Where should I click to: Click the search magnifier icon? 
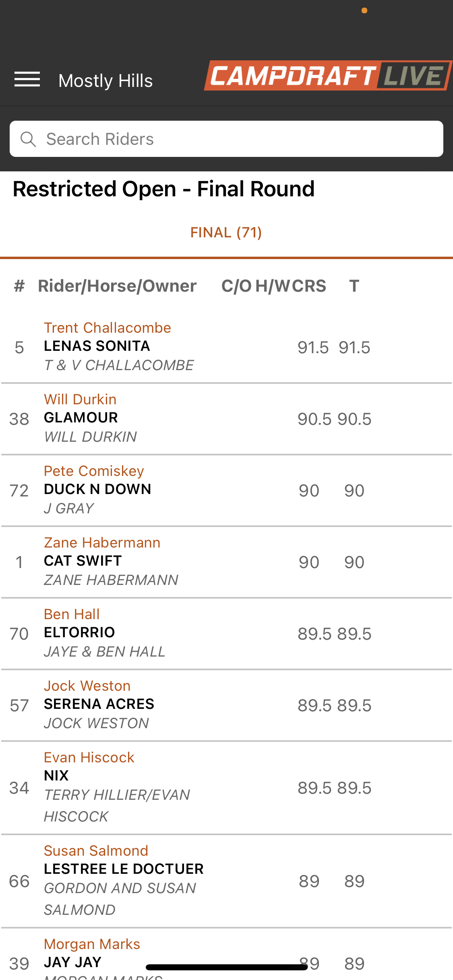coord(28,139)
